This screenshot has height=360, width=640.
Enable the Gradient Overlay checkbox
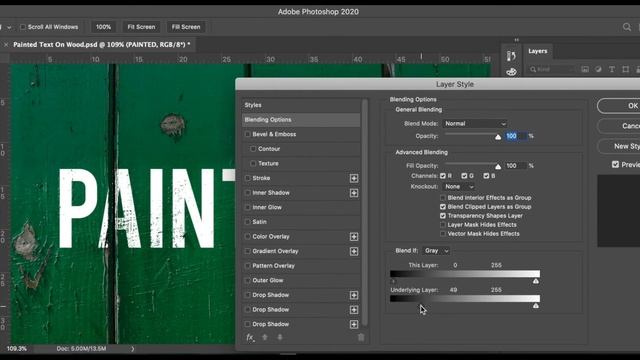[247, 251]
